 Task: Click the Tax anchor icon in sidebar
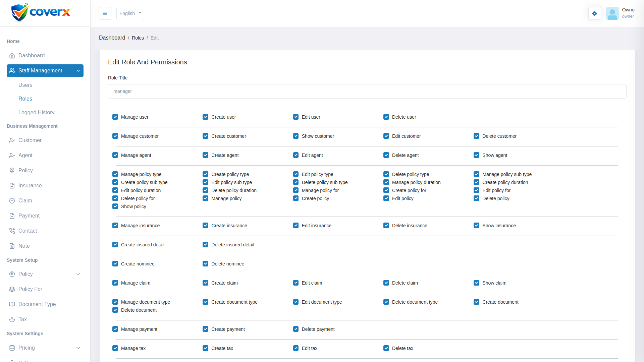(12, 319)
